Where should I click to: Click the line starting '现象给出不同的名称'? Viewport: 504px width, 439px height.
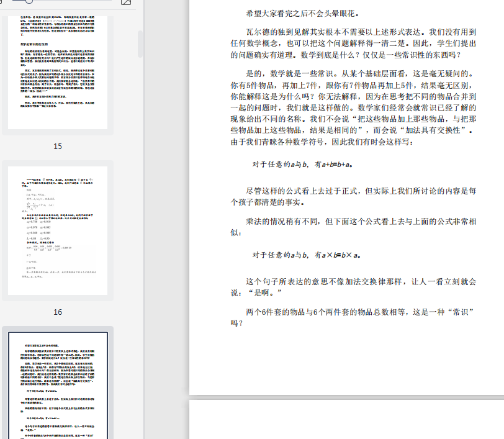353,119
